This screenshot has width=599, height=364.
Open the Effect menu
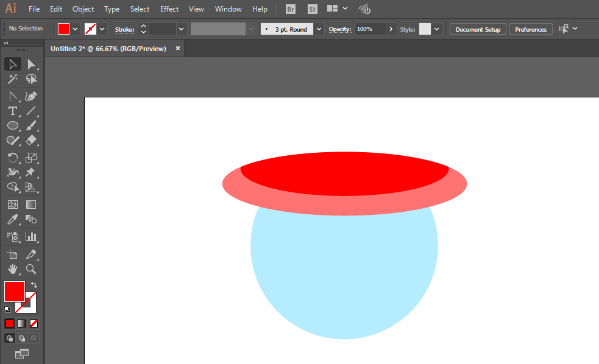[x=169, y=9]
